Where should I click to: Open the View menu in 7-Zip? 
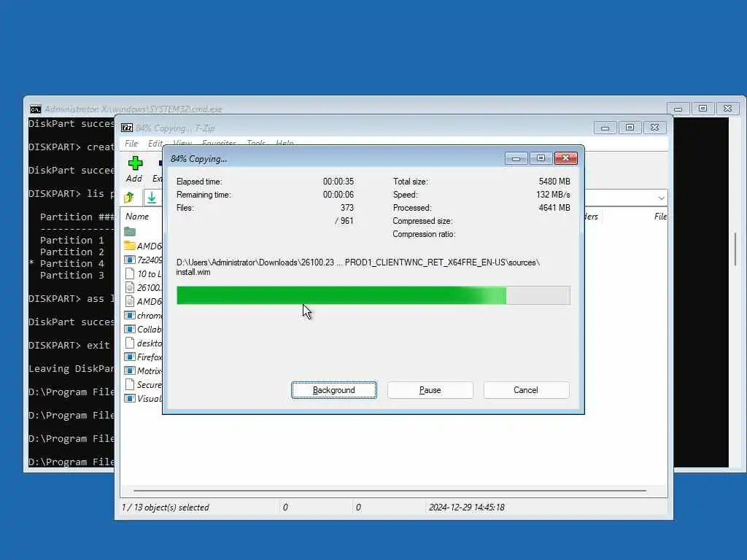click(x=182, y=144)
